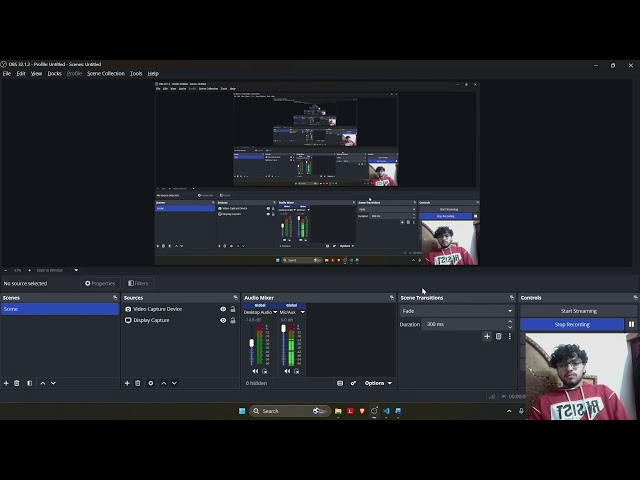
Task: Hide the Display Capture source
Action: pyautogui.click(x=223, y=320)
